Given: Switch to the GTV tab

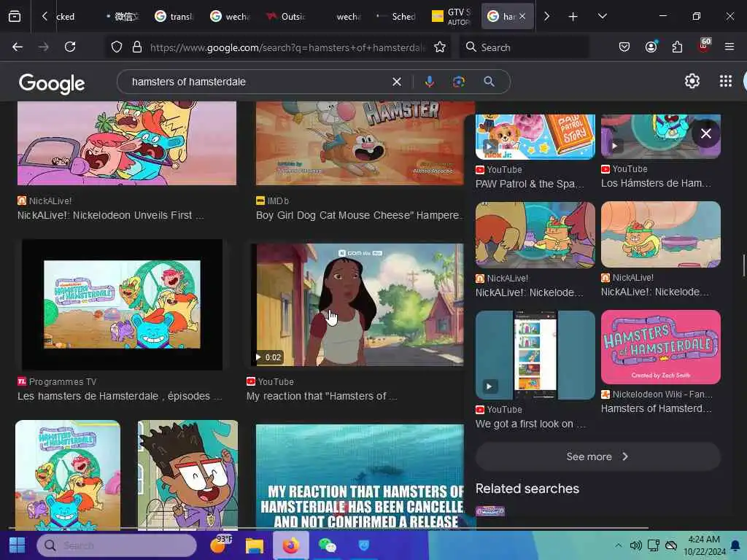Looking at the screenshot, I should pyautogui.click(x=452, y=17).
